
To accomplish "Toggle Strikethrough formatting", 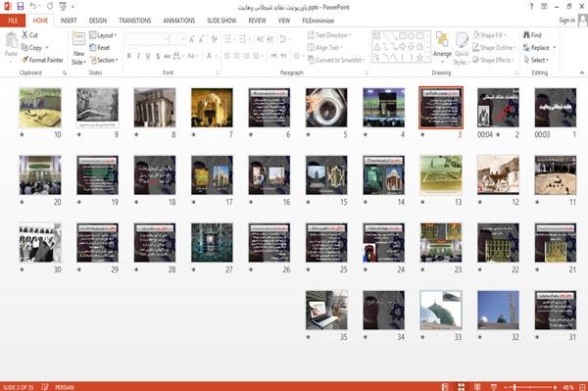I will [168, 56].
